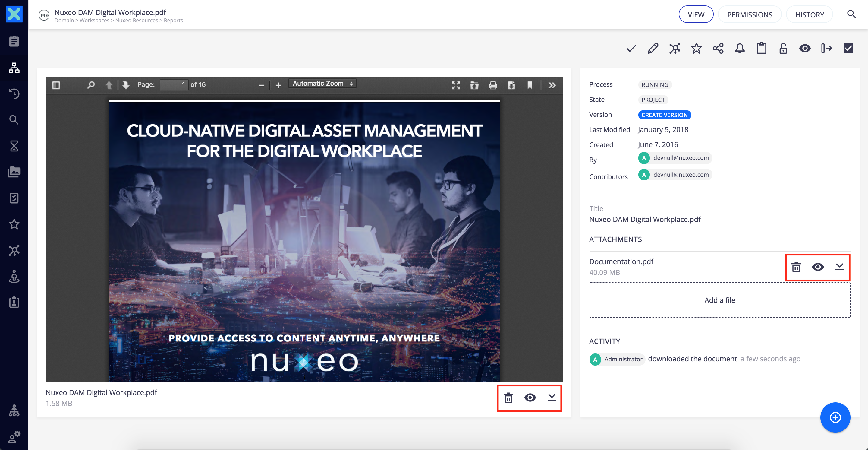Navigate to Workspaces in breadcrumb
This screenshot has height=450, width=868.
pos(94,21)
